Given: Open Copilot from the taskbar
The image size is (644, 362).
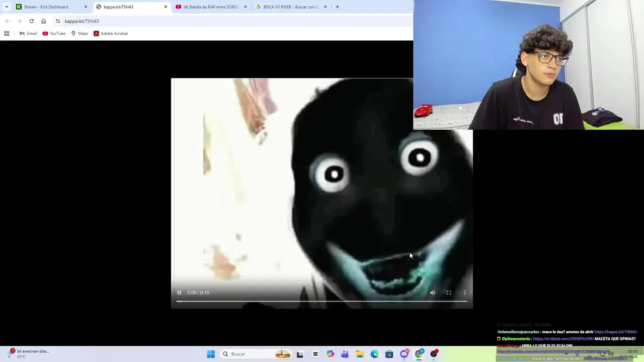Looking at the screenshot, I should [x=330, y=354].
